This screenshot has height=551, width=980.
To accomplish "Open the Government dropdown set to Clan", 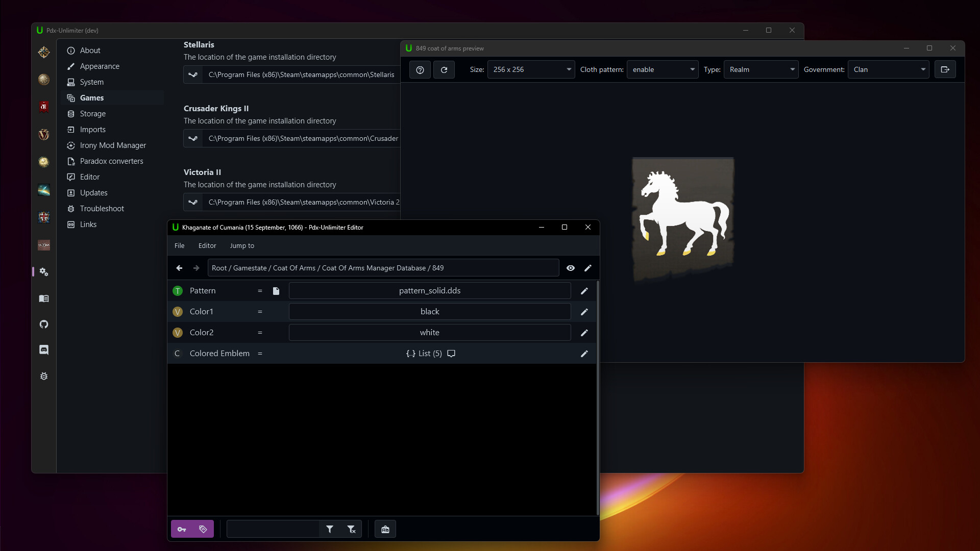I will (x=888, y=69).
